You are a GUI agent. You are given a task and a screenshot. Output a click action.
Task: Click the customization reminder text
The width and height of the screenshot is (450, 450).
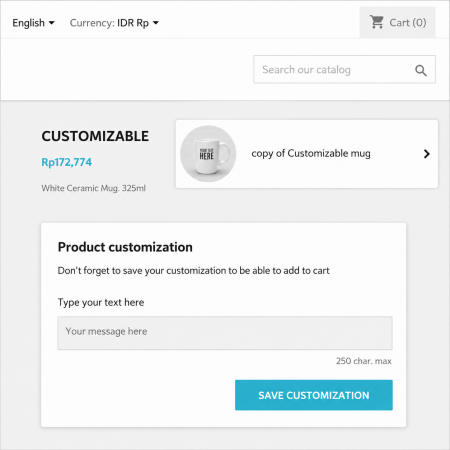click(x=193, y=271)
